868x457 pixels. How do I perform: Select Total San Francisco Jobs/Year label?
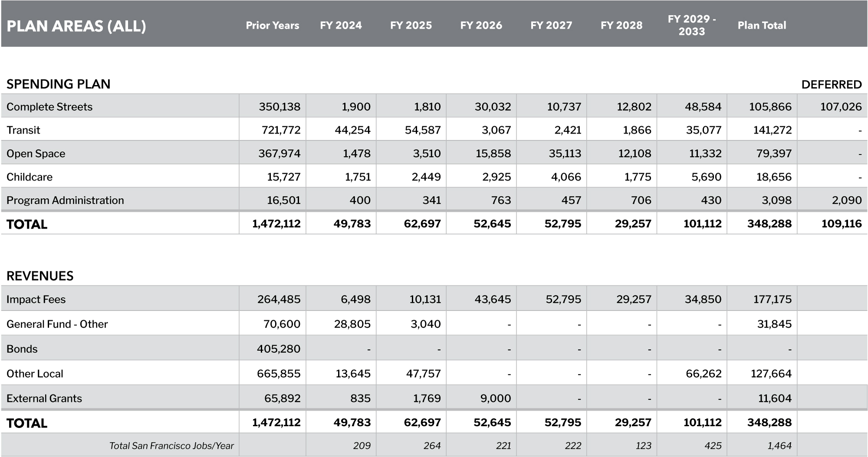[171, 446]
